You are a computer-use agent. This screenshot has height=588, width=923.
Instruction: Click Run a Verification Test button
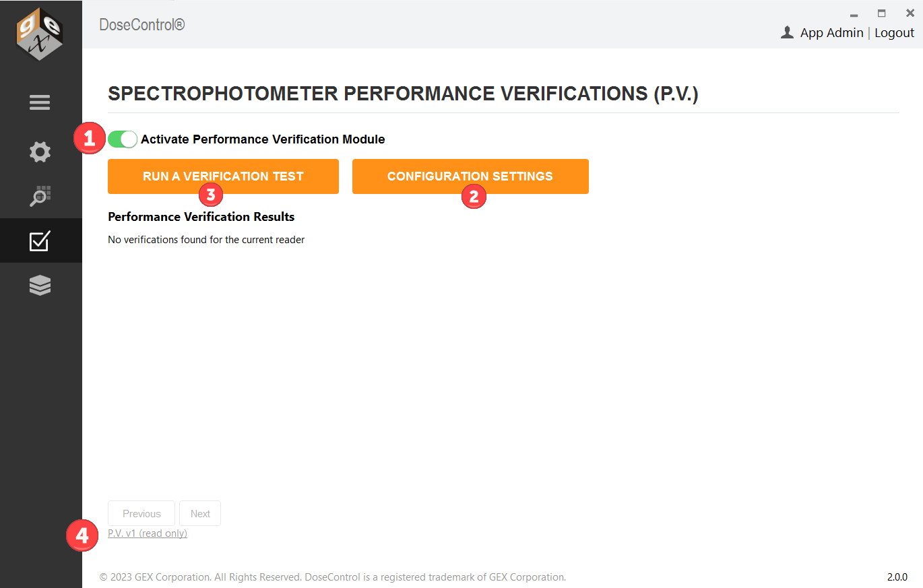[223, 176]
